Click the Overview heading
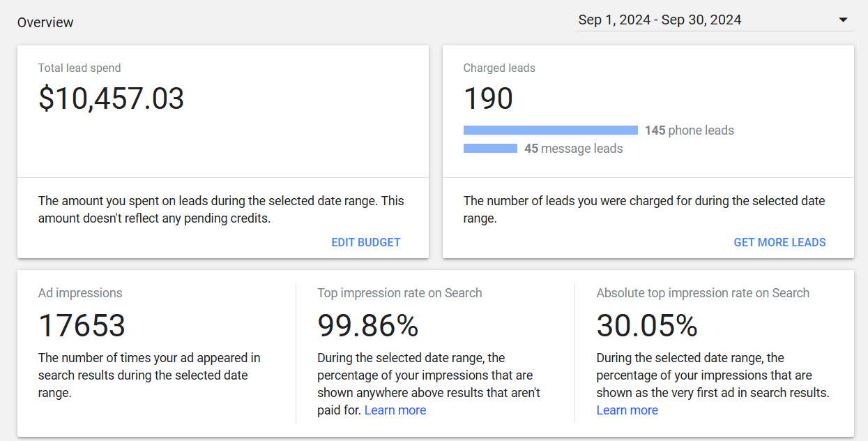 click(x=45, y=22)
